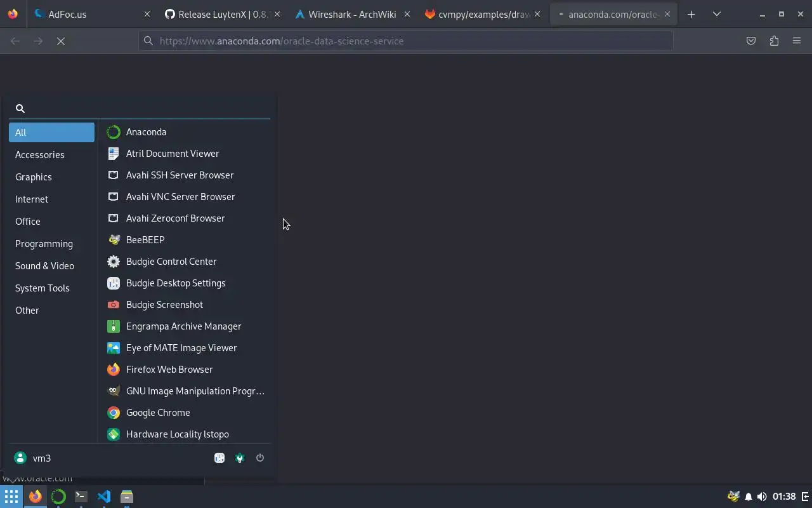Select the All category
Image resolution: width=812 pixels, height=508 pixels.
point(51,133)
